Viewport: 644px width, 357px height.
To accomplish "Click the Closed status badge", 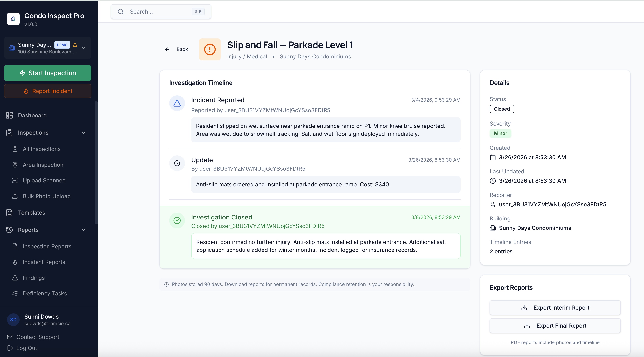I will coord(501,109).
